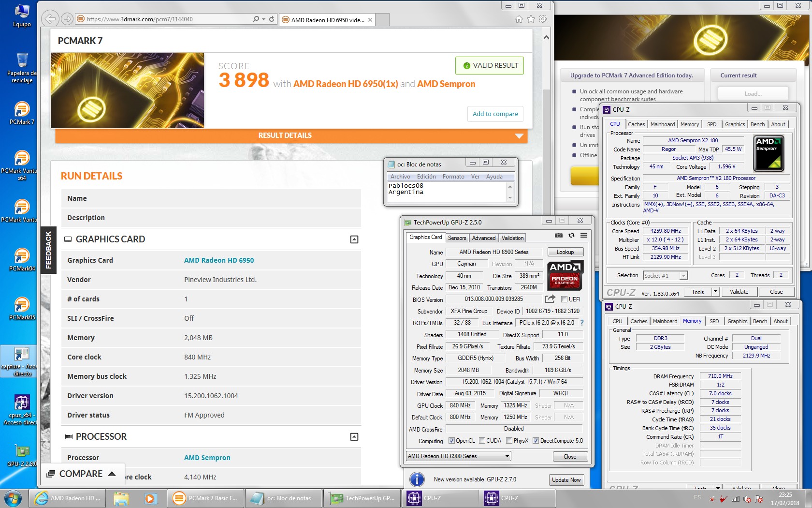Click volume icon in system tray
The height and width of the screenshot is (508, 812).
point(747,499)
